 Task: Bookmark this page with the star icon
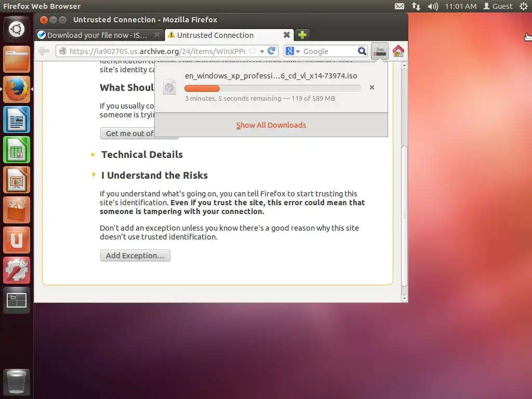coord(252,51)
